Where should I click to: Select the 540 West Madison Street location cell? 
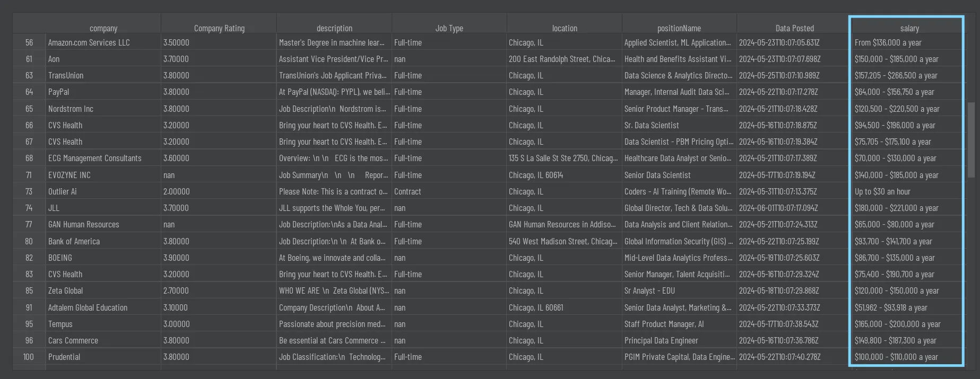pyautogui.click(x=564, y=241)
